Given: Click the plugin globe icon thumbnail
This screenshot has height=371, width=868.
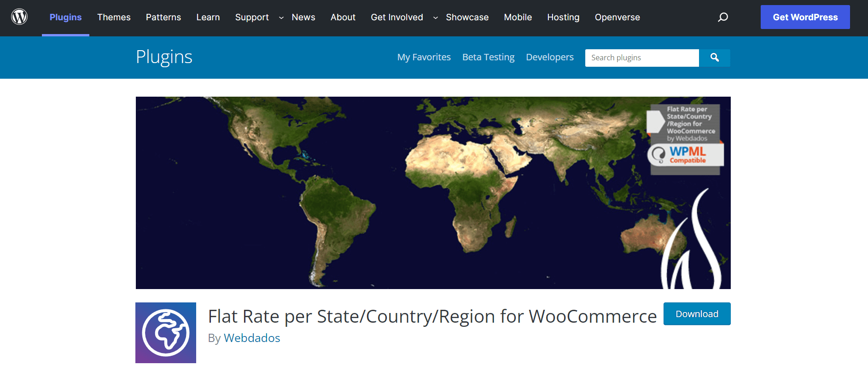Looking at the screenshot, I should coord(166,332).
